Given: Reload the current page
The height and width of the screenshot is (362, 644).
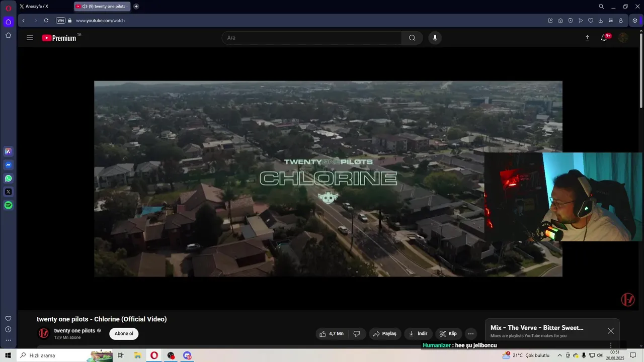Looking at the screenshot, I should pos(46,21).
